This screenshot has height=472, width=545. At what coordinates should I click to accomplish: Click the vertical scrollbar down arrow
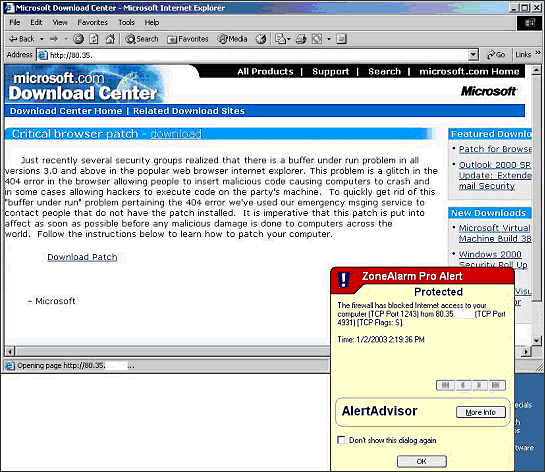[536, 340]
